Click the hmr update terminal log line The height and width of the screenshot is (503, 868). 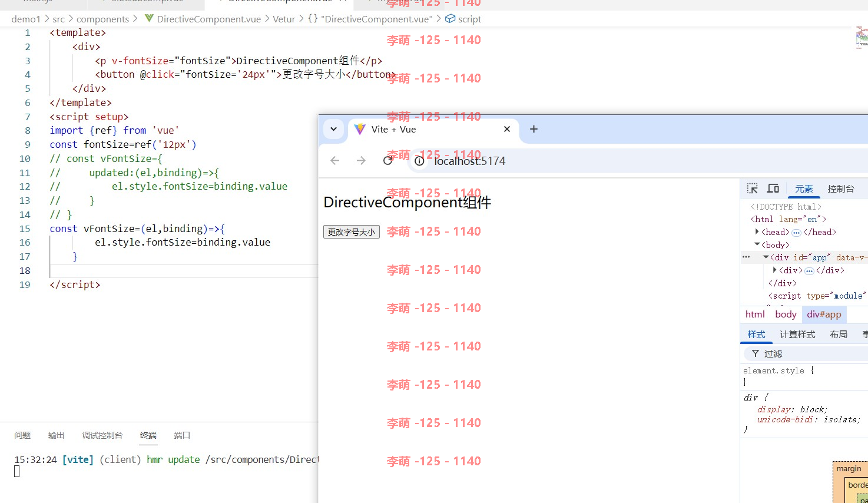click(166, 459)
